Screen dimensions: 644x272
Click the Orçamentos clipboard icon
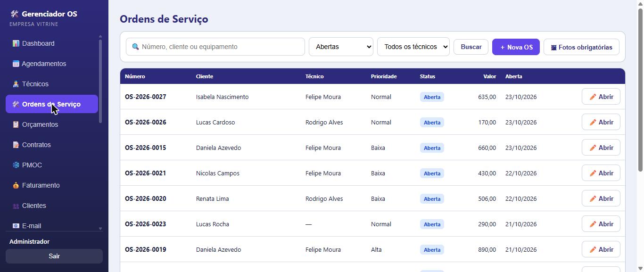[16, 124]
